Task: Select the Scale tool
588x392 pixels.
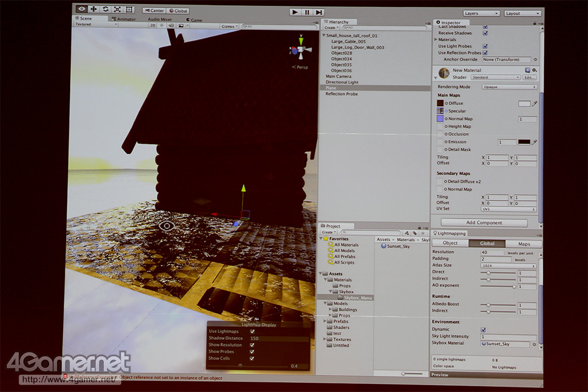Action: [117, 9]
